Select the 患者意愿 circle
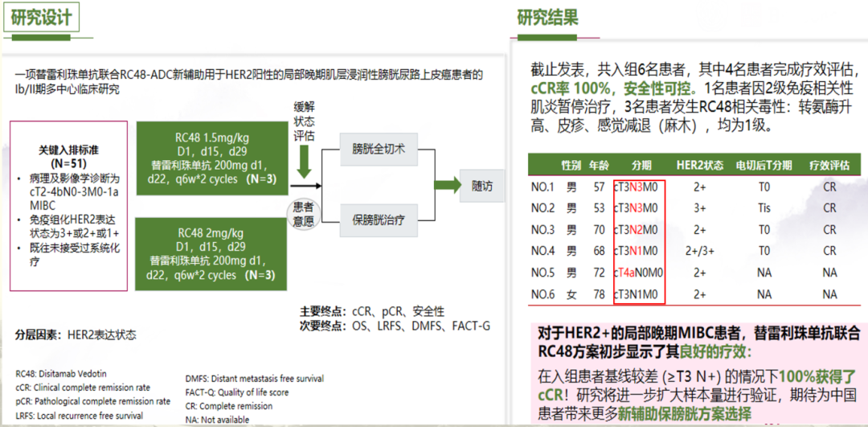This screenshot has height=427, width=868. pos(303,215)
